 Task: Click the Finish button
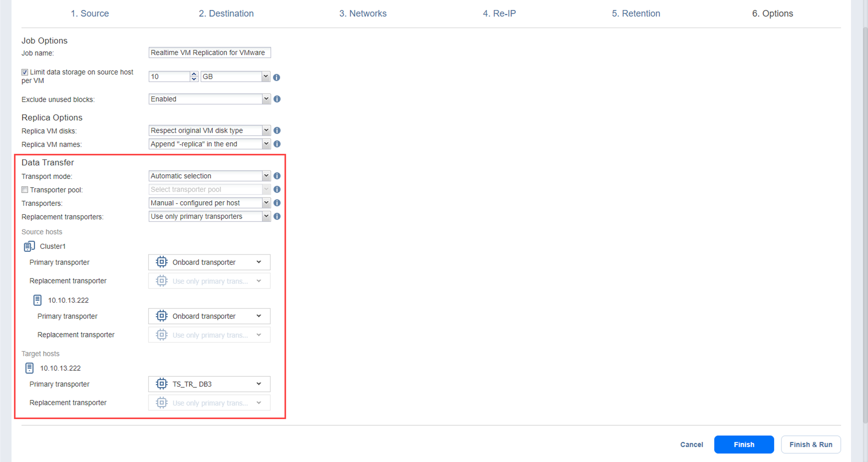tap(744, 444)
